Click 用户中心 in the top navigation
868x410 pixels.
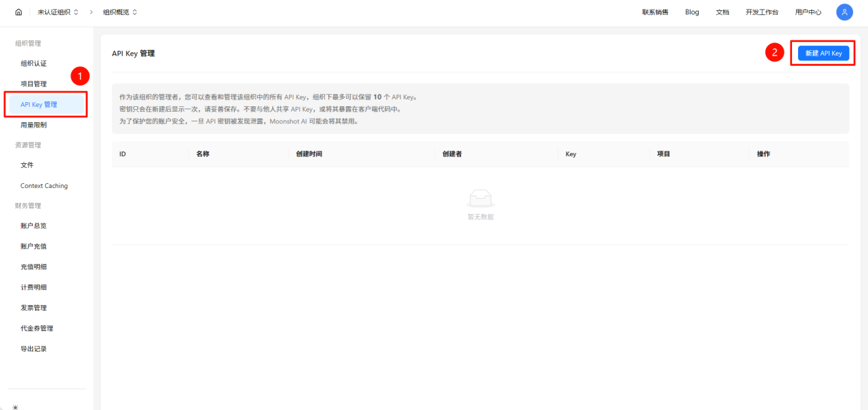coord(808,12)
